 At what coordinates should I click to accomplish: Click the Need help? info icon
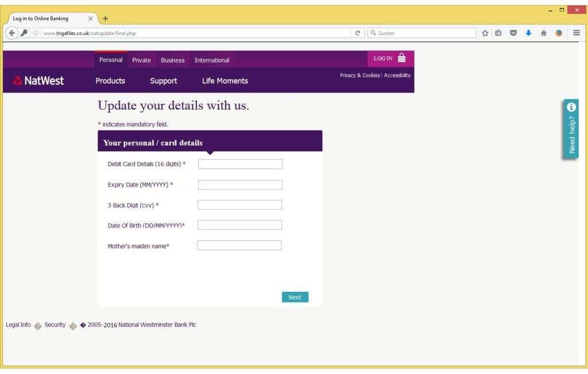tap(570, 107)
